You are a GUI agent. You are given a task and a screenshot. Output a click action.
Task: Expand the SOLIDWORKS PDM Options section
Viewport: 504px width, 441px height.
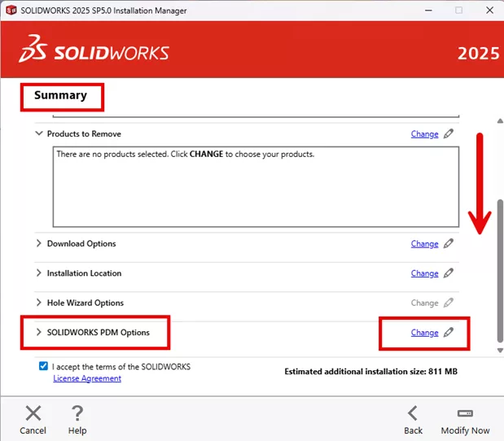(x=38, y=332)
